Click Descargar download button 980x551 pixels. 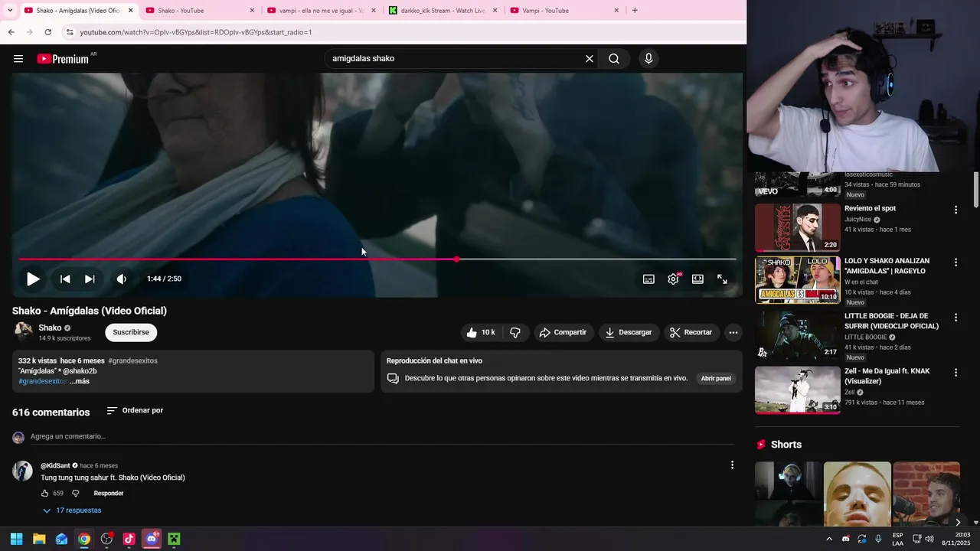coord(629,332)
